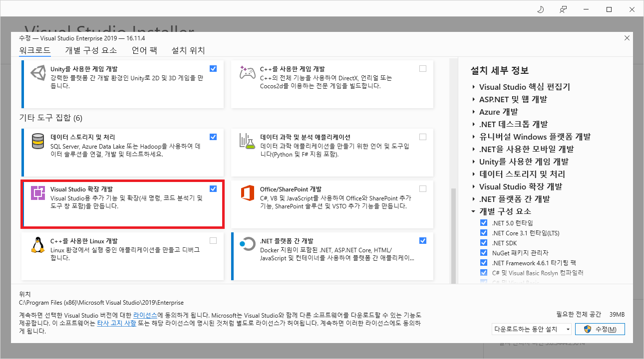Check the Office/SharePoint 개발 workload
644x359 pixels.
(x=423, y=188)
